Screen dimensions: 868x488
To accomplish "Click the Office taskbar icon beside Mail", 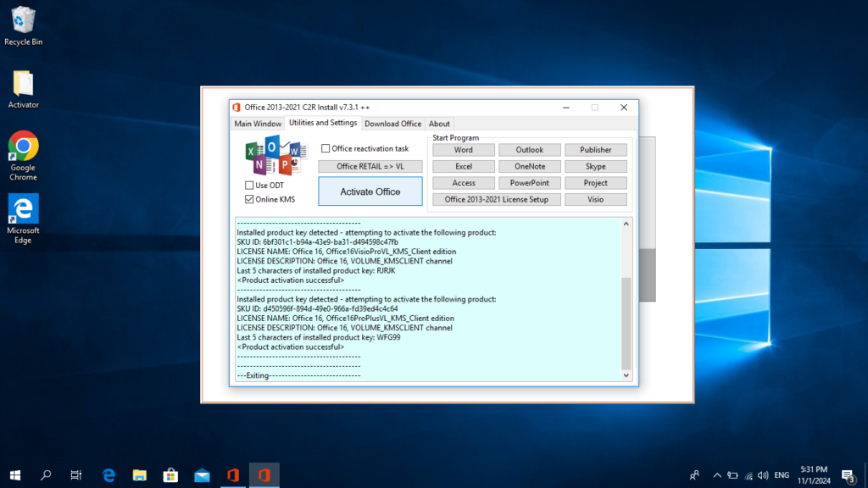I will tap(233, 475).
